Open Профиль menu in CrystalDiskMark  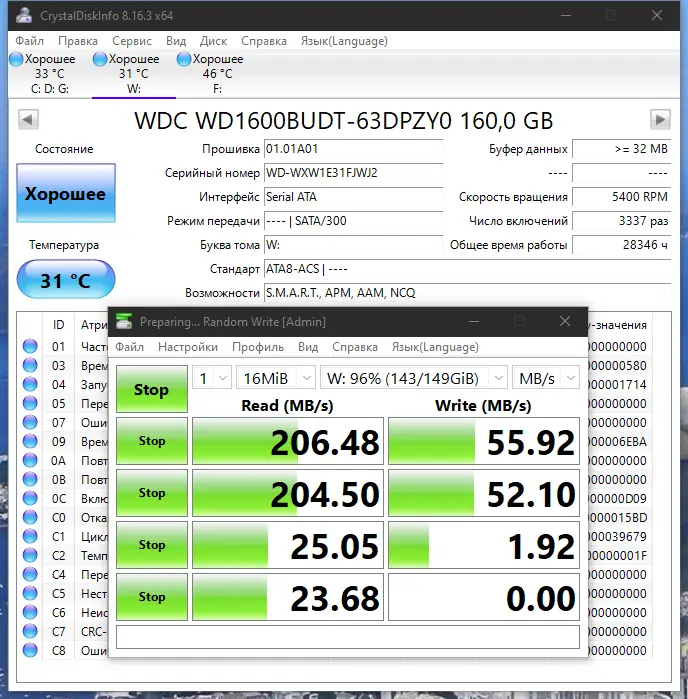tap(258, 347)
